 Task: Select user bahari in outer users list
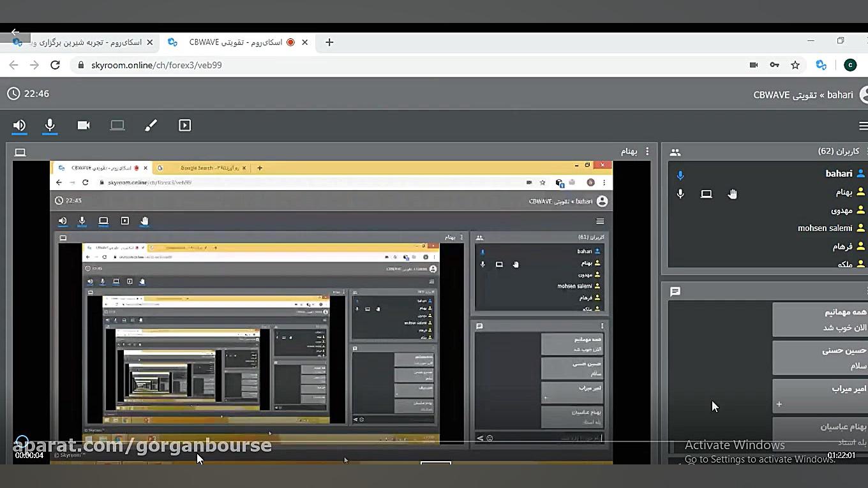pyautogui.click(x=838, y=174)
